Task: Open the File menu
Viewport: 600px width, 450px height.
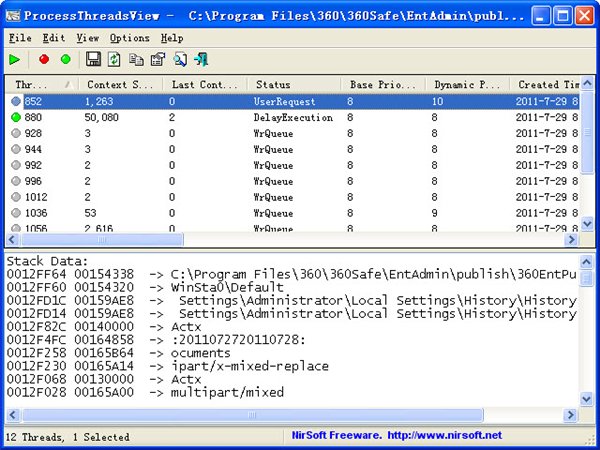Action: point(20,38)
